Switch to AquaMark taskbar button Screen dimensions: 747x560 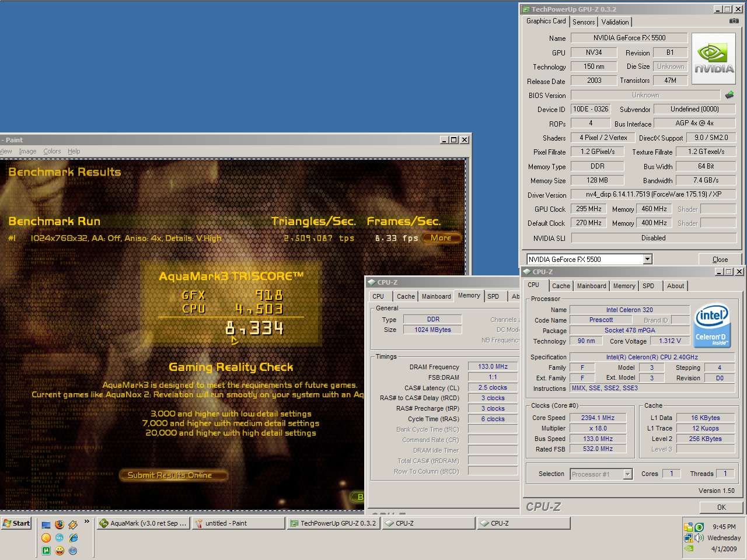pyautogui.click(x=143, y=523)
